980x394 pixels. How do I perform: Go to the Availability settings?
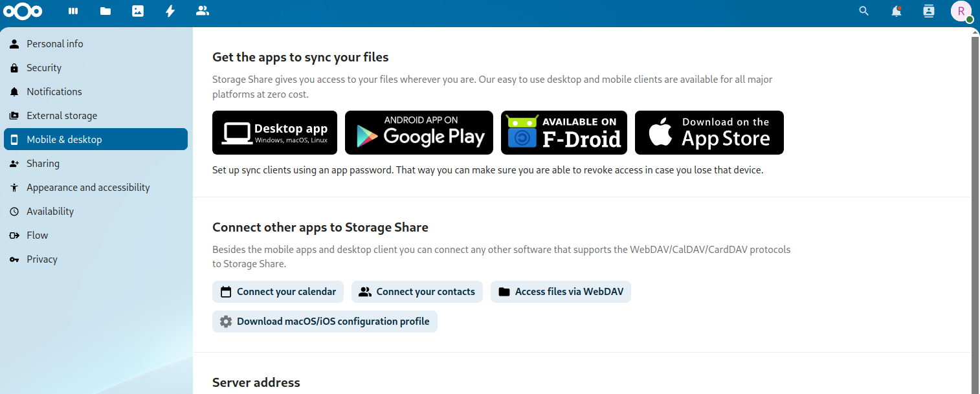[x=96, y=212]
